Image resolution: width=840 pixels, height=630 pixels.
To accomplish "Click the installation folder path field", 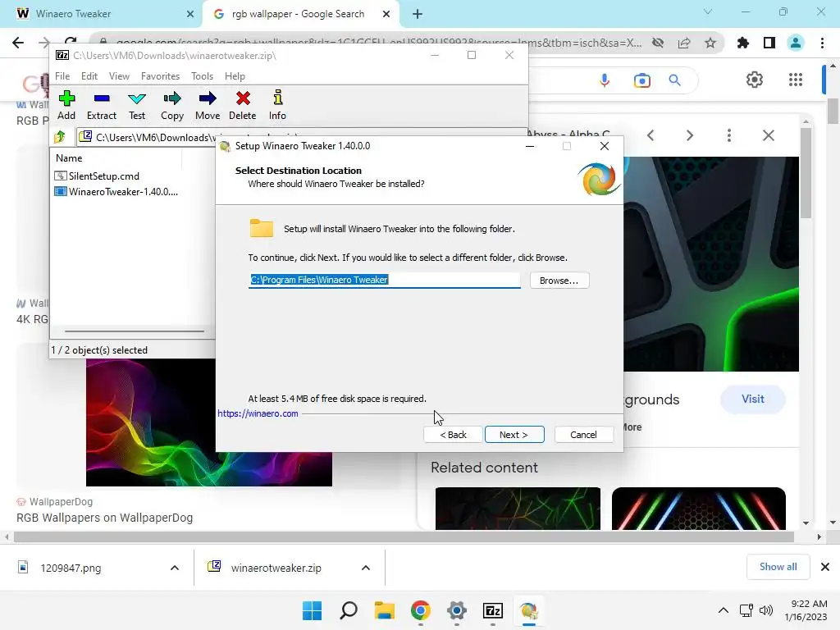I will tap(384, 281).
